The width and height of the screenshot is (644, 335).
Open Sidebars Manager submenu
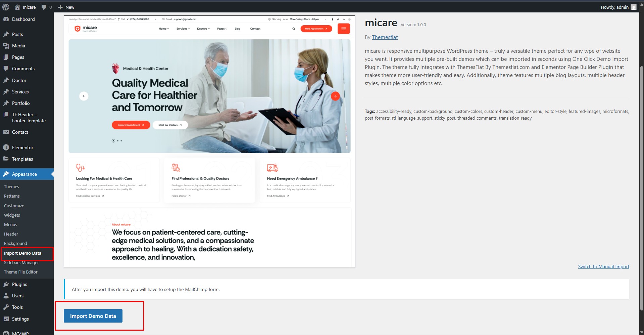pyautogui.click(x=21, y=262)
